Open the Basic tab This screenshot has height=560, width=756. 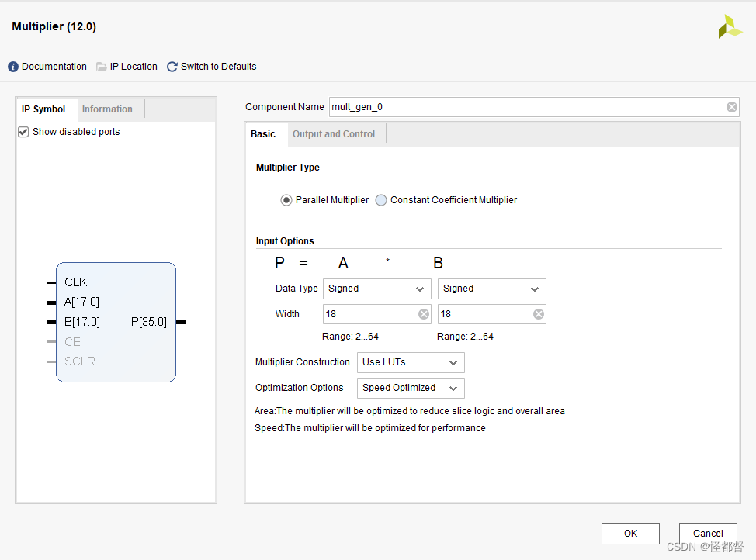tap(263, 134)
